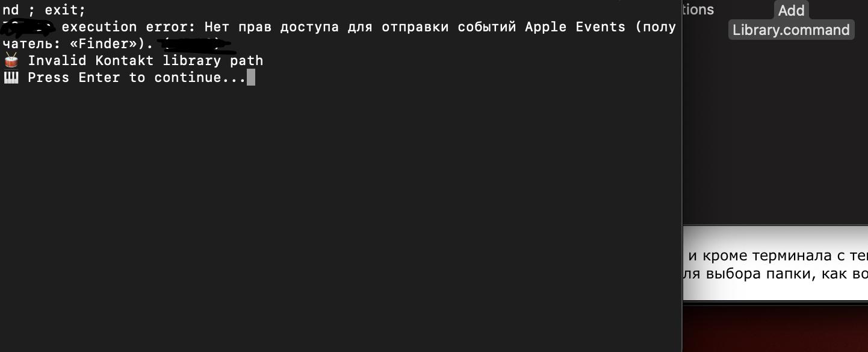Click the drum emoji in the terminal

[x=11, y=60]
